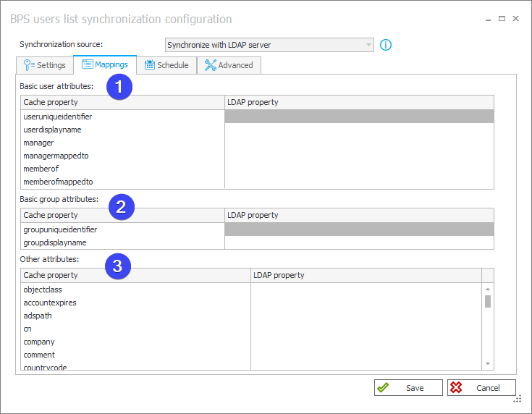The width and height of the screenshot is (532, 414).
Task: Click the LDAP property cell for userdisplayname
Action: coord(359,130)
